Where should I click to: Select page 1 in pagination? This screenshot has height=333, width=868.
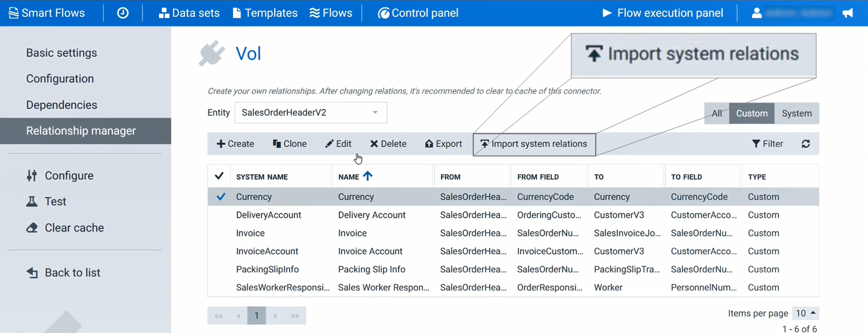tap(257, 316)
